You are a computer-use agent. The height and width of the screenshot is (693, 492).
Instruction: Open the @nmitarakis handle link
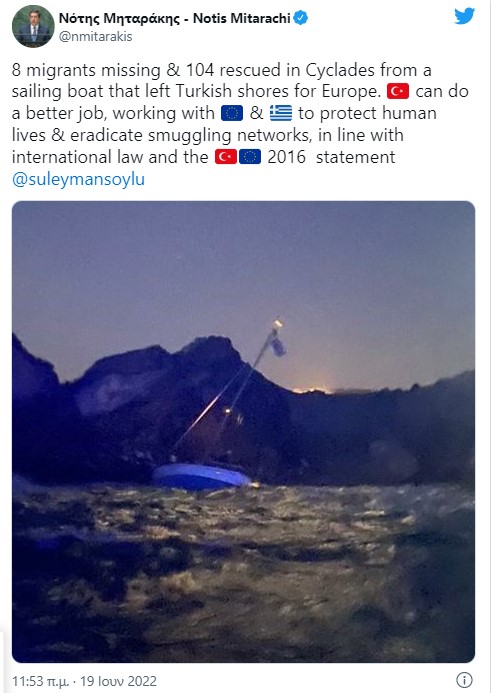coord(95,36)
